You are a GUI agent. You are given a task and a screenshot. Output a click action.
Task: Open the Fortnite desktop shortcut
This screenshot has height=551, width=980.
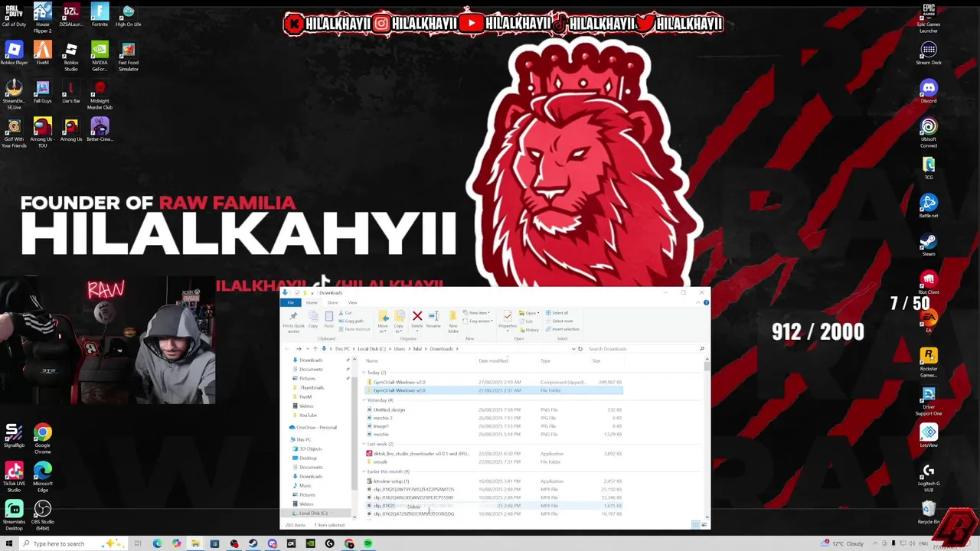100,15
